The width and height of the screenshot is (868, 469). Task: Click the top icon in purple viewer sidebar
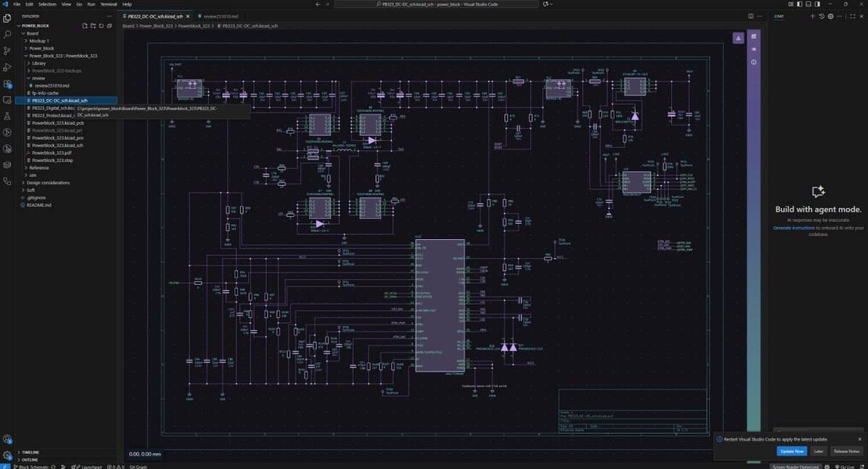(753, 35)
